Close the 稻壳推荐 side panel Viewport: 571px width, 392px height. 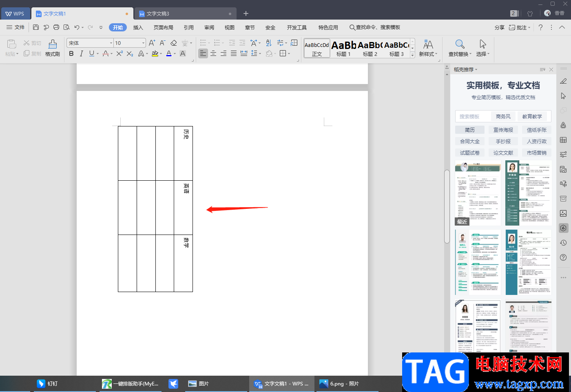click(551, 69)
